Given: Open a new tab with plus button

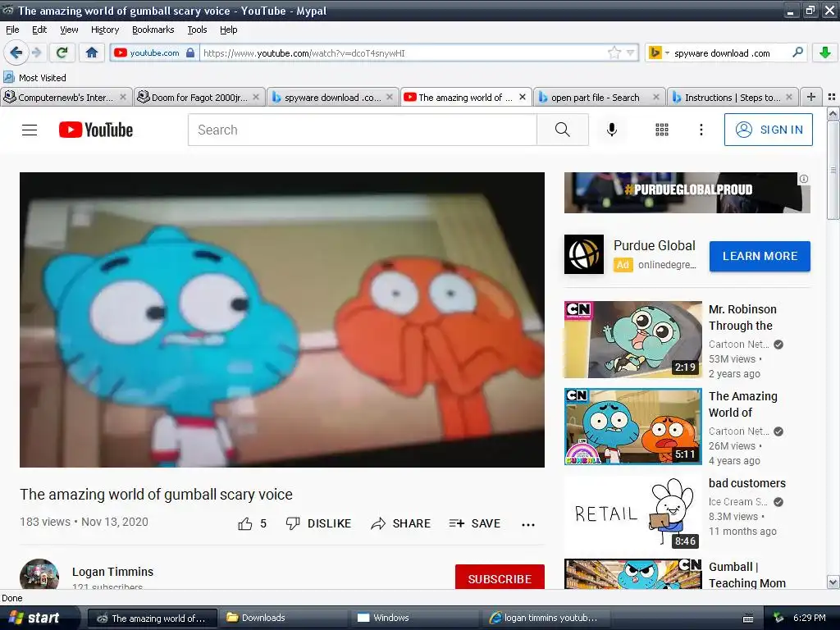Looking at the screenshot, I should [811, 97].
